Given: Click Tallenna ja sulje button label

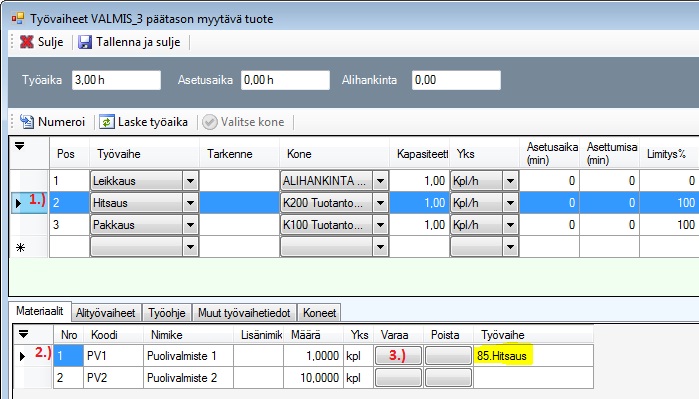Looking at the screenshot, I should tap(138, 42).
